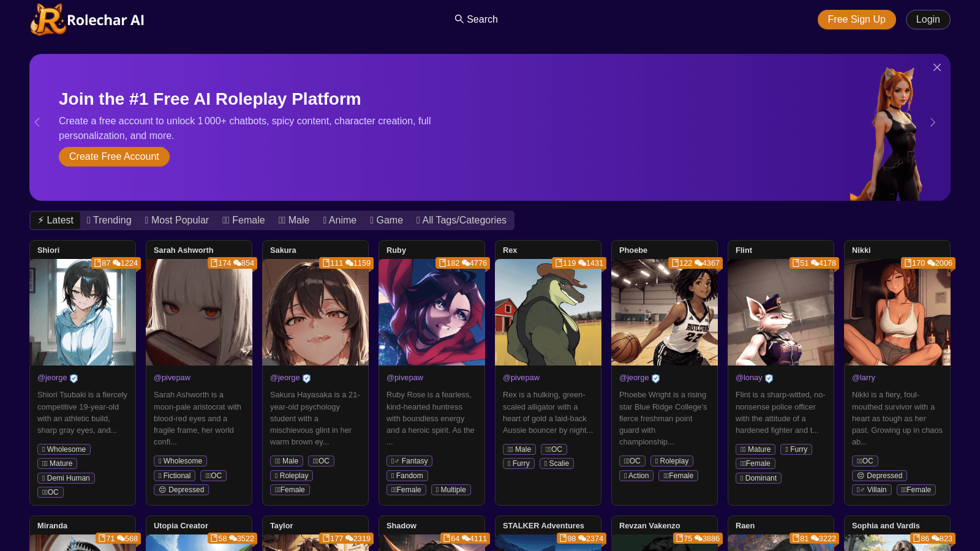Open Sarah Ashworth character image
The image size is (980, 551).
tap(199, 312)
